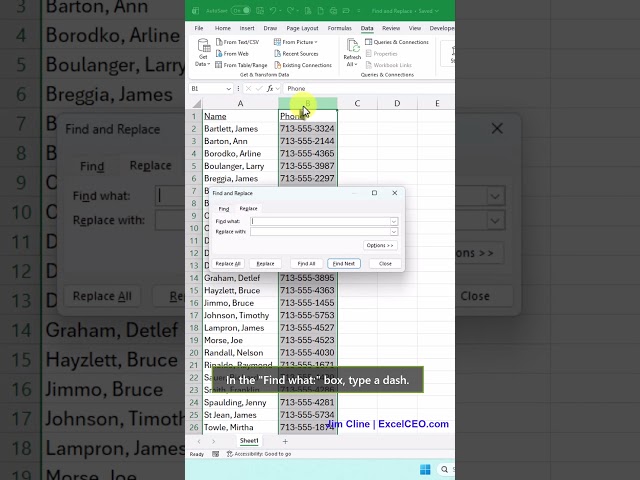Screen dimensions: 640x480
Task: Open the Page Layout ribbon tab
Action: pyautogui.click(x=302, y=28)
